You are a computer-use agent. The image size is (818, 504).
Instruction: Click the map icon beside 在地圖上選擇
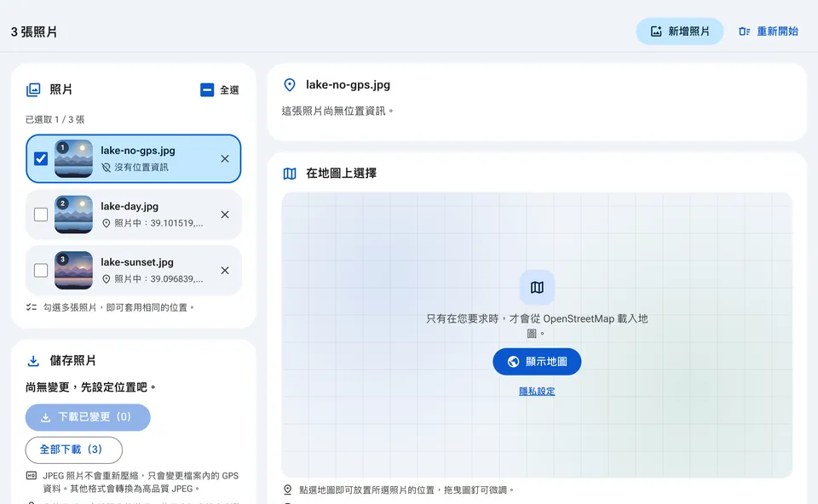(290, 174)
